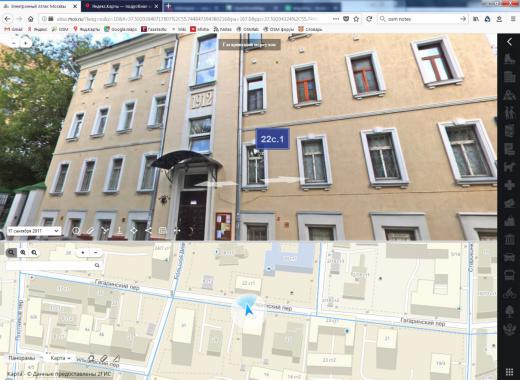Select the bicycle icon in the sidebar
This screenshot has height=380, width=520.
(x=509, y=293)
